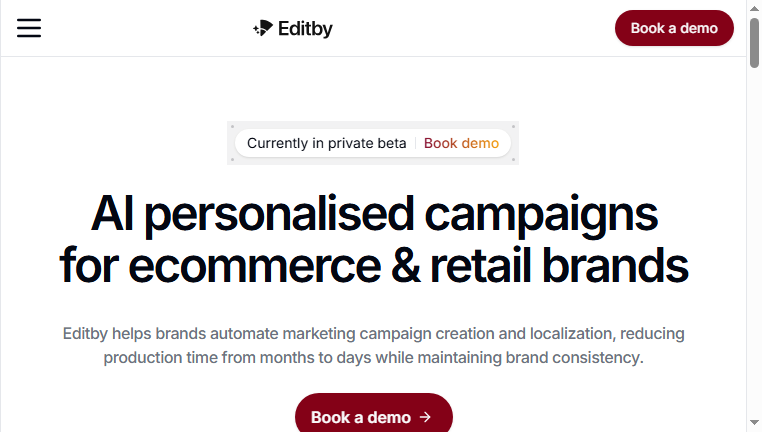This screenshot has width=762, height=432.
Task: Click the Editby description paragraph
Action: [x=373, y=346]
